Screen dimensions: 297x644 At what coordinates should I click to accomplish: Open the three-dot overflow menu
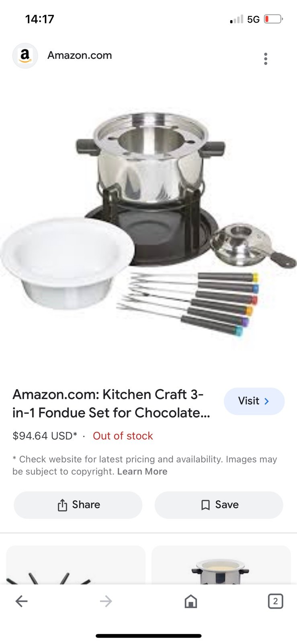[x=265, y=59]
